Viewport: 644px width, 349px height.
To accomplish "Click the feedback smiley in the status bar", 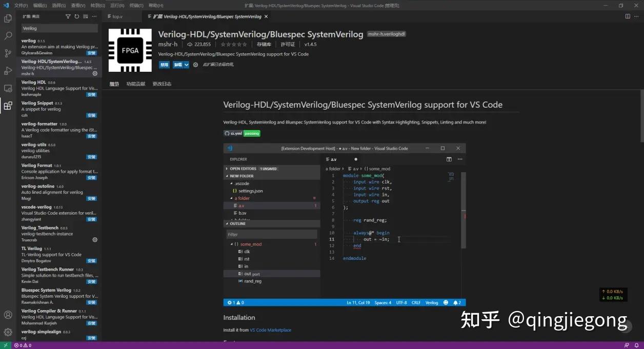I will tap(627, 345).
